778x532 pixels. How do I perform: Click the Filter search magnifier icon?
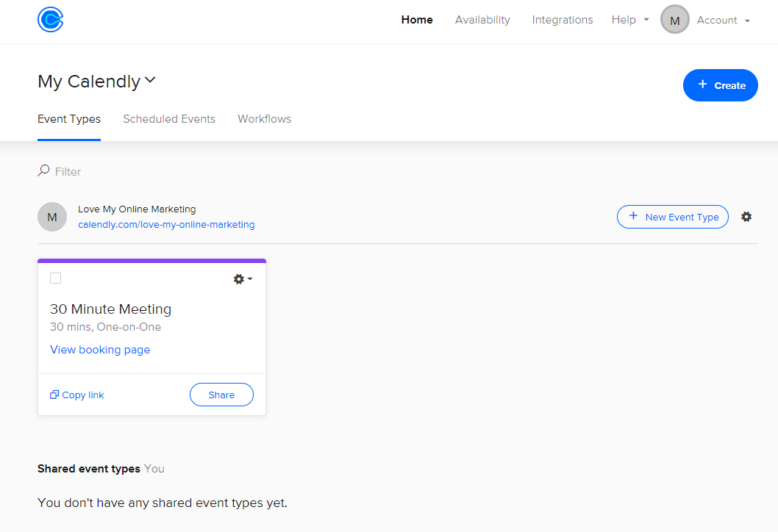click(x=43, y=170)
